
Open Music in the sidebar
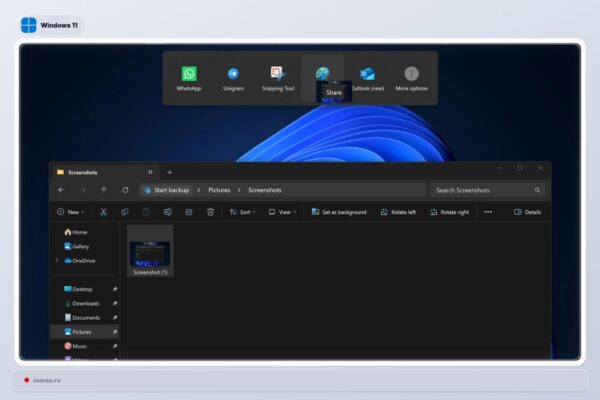click(75, 346)
